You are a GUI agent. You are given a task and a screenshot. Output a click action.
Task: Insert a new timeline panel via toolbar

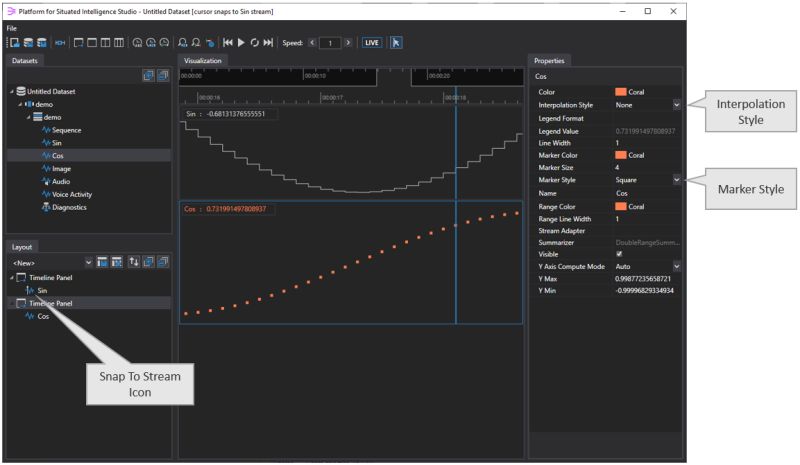point(78,43)
